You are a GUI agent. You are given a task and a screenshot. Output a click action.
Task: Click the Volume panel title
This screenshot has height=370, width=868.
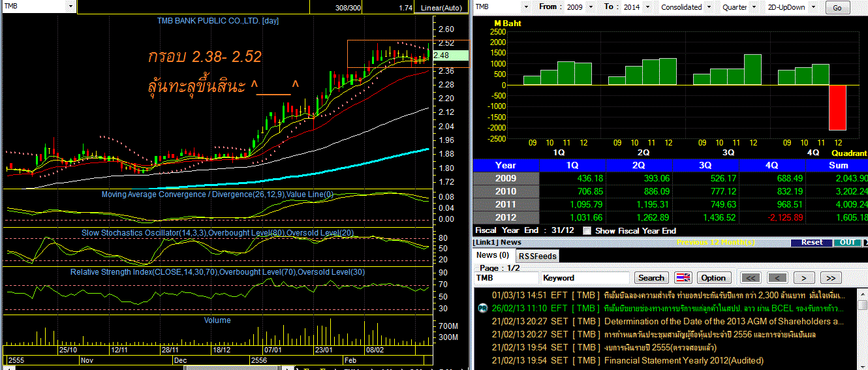[217, 320]
